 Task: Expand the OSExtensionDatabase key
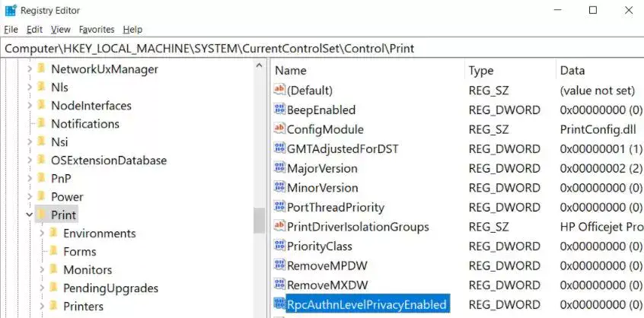coord(29,160)
